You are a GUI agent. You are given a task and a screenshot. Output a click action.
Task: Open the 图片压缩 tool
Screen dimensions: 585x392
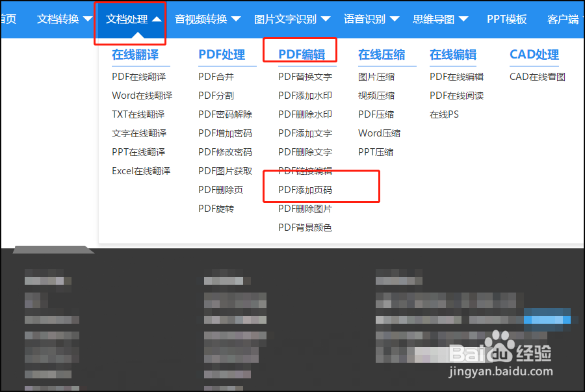377,76
